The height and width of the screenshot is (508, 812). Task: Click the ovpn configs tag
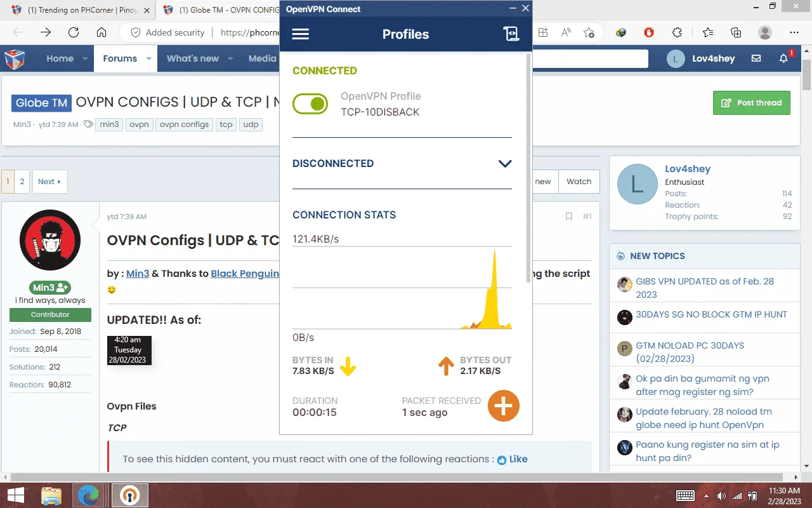(x=184, y=124)
